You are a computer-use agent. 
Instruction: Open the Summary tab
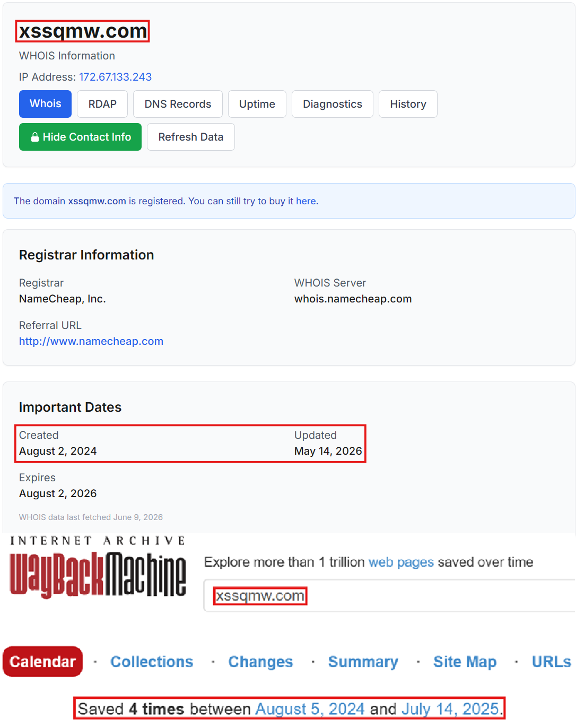pyautogui.click(x=363, y=662)
